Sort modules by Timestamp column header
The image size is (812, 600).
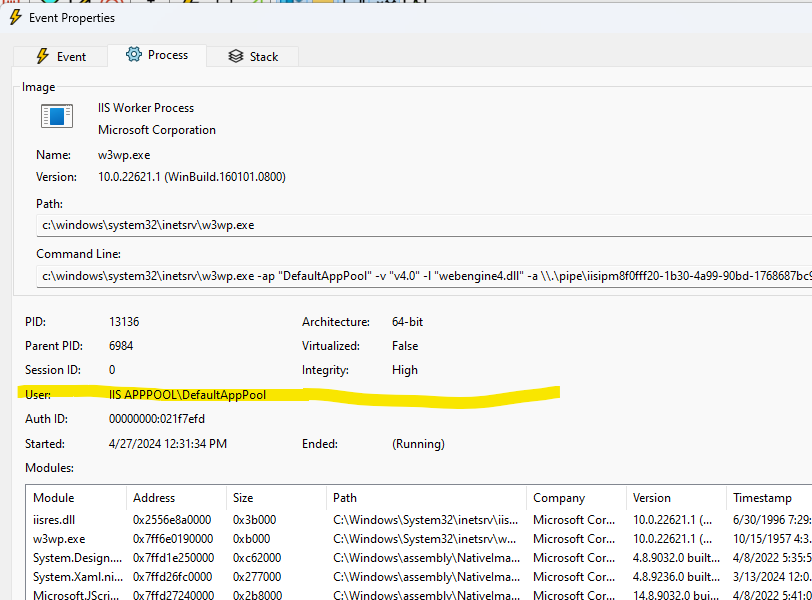tap(769, 497)
